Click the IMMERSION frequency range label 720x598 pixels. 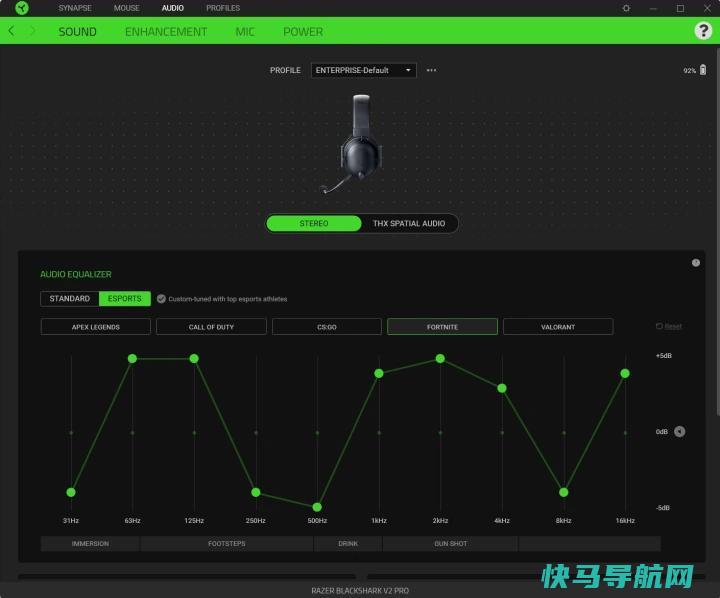(x=90, y=543)
